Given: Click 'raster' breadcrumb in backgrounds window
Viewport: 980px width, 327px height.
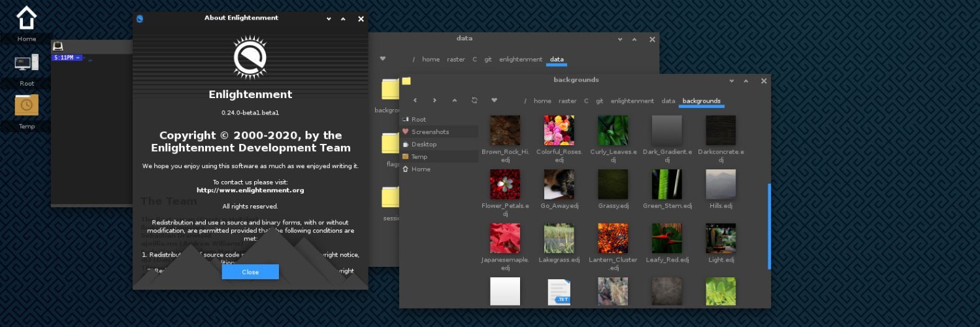Looking at the screenshot, I should tap(568, 101).
